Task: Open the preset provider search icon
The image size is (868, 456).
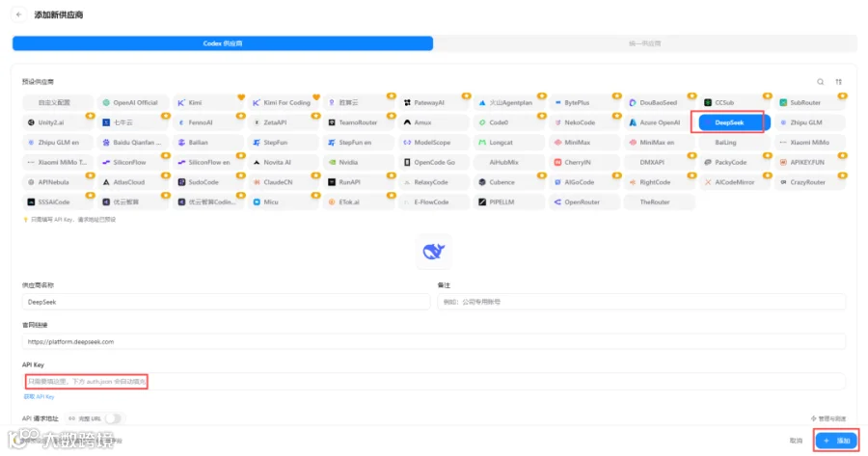Action: tap(821, 82)
